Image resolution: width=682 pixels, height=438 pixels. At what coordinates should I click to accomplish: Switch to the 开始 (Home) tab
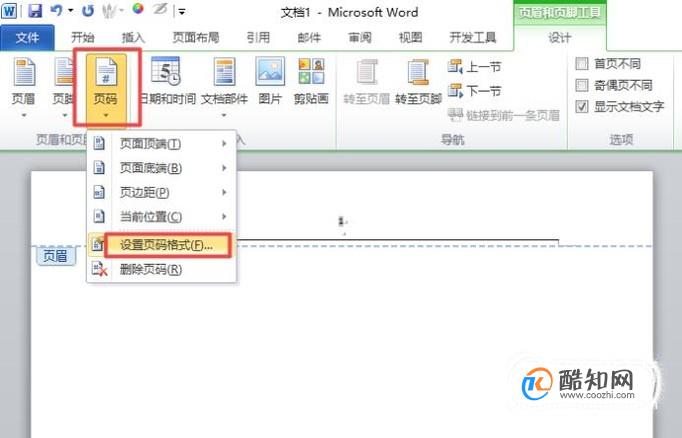83,38
